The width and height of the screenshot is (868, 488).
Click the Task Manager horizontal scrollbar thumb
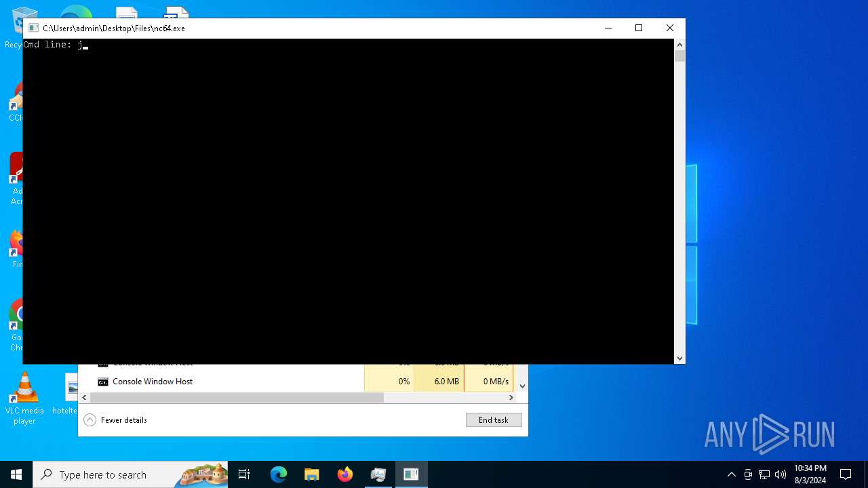pos(237,397)
